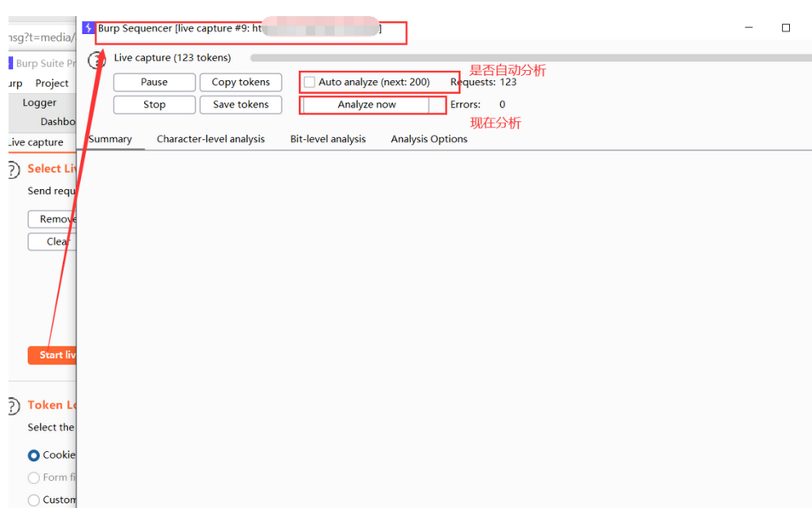Maximize the Burp Sequencer window
The width and height of the screenshot is (812, 508).
[x=786, y=27]
